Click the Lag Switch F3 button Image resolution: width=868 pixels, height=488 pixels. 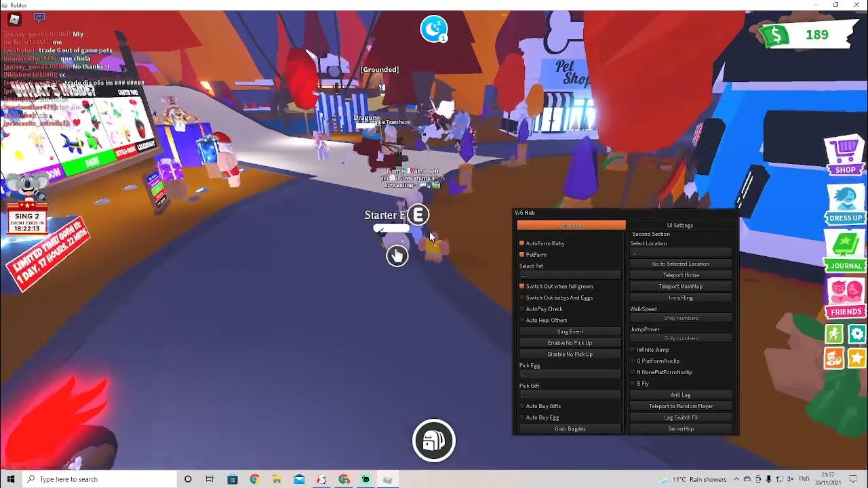[x=681, y=418]
